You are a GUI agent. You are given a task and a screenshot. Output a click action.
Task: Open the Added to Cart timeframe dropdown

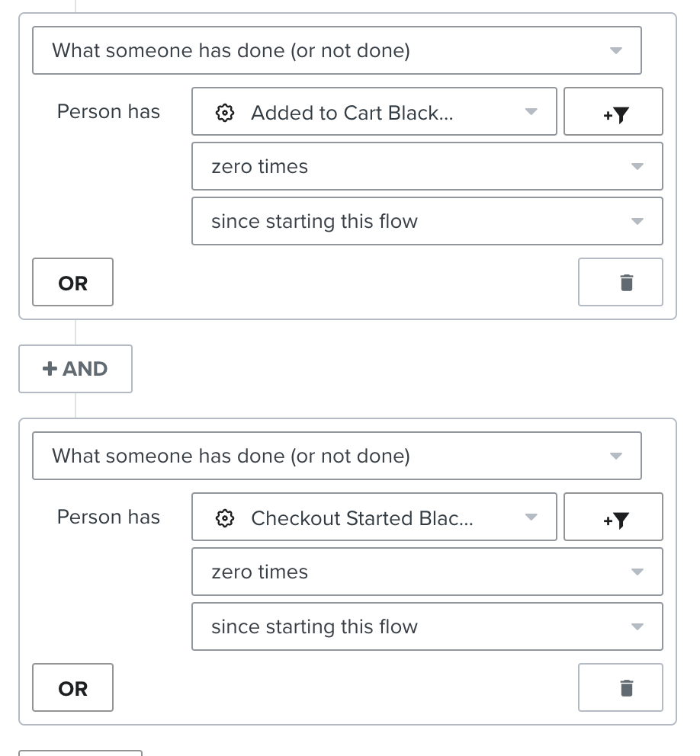tap(426, 222)
